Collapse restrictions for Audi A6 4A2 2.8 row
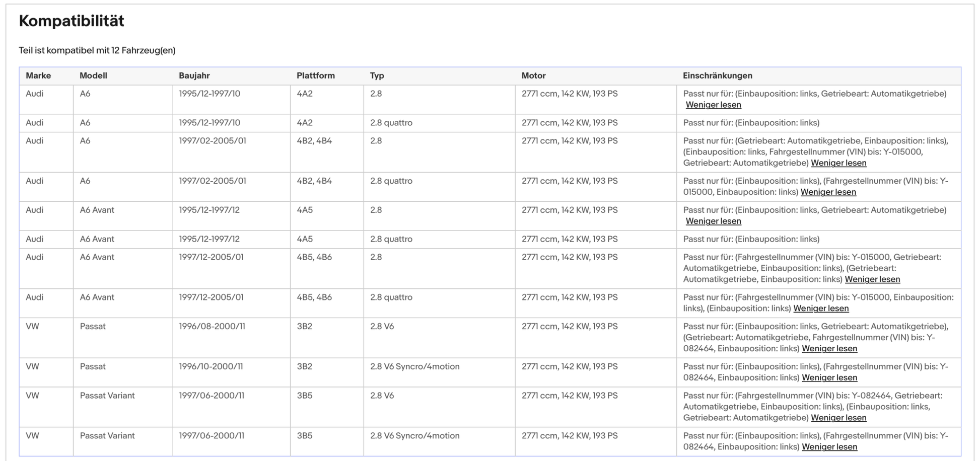This screenshot has width=980, height=461. pyautogui.click(x=713, y=105)
